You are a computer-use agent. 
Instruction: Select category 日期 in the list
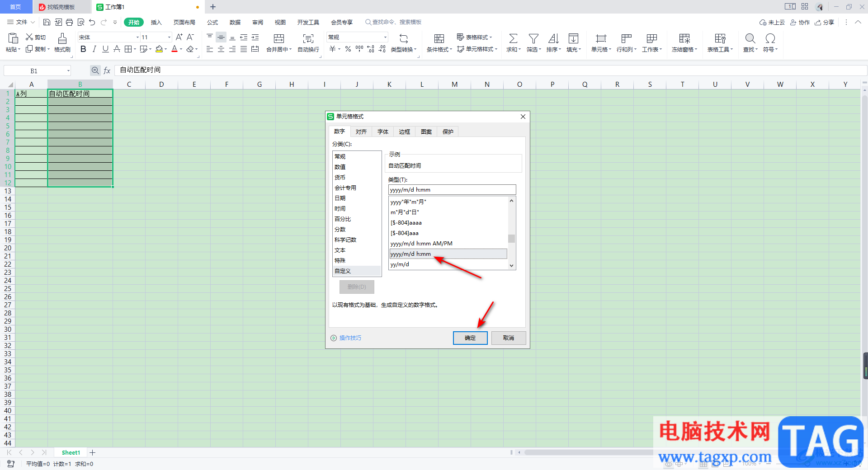(357, 198)
